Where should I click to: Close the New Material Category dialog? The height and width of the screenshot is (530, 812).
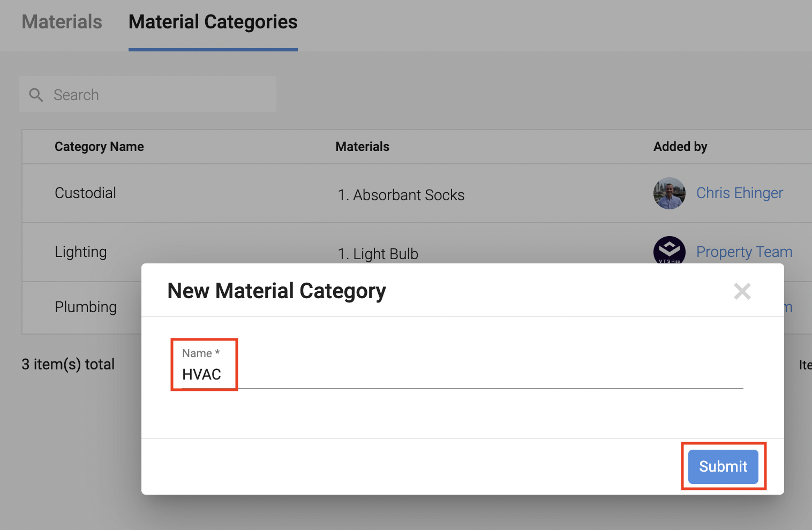[742, 291]
